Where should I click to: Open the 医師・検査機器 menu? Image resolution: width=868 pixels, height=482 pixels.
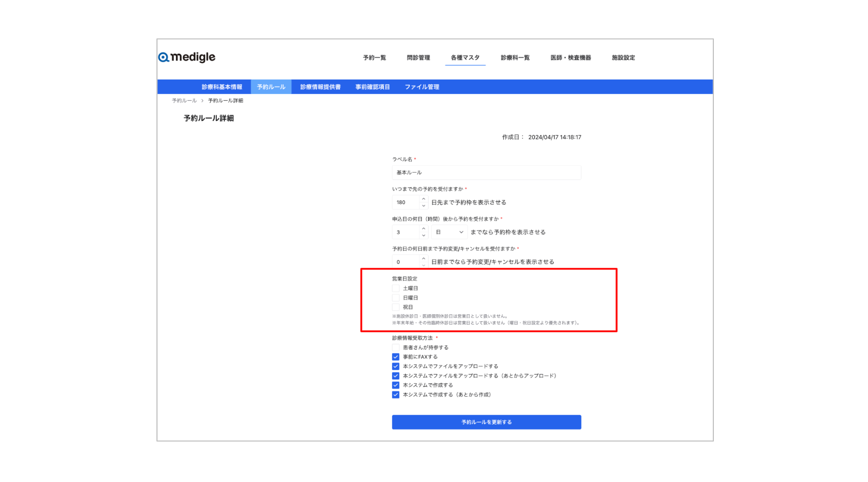tap(571, 57)
